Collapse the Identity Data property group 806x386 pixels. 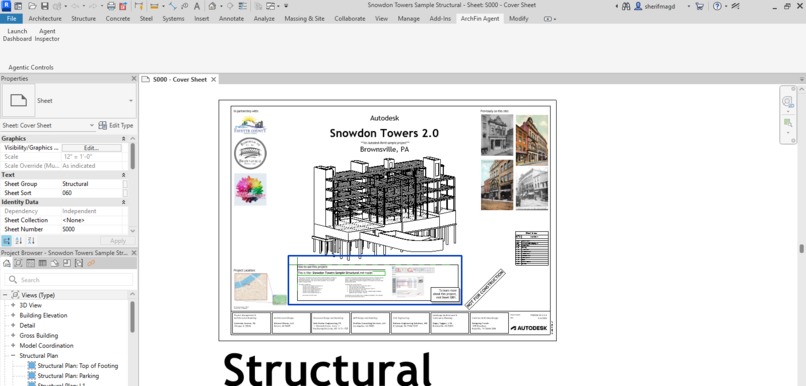123,202
